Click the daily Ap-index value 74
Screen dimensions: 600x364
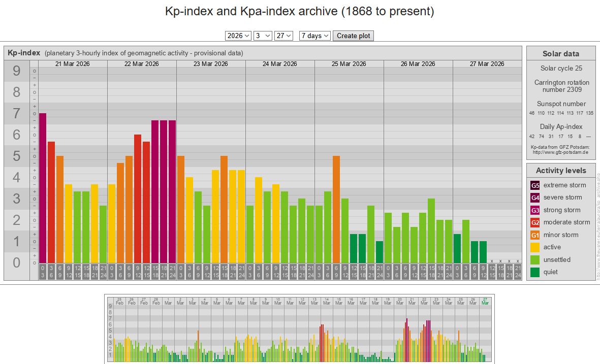point(542,137)
